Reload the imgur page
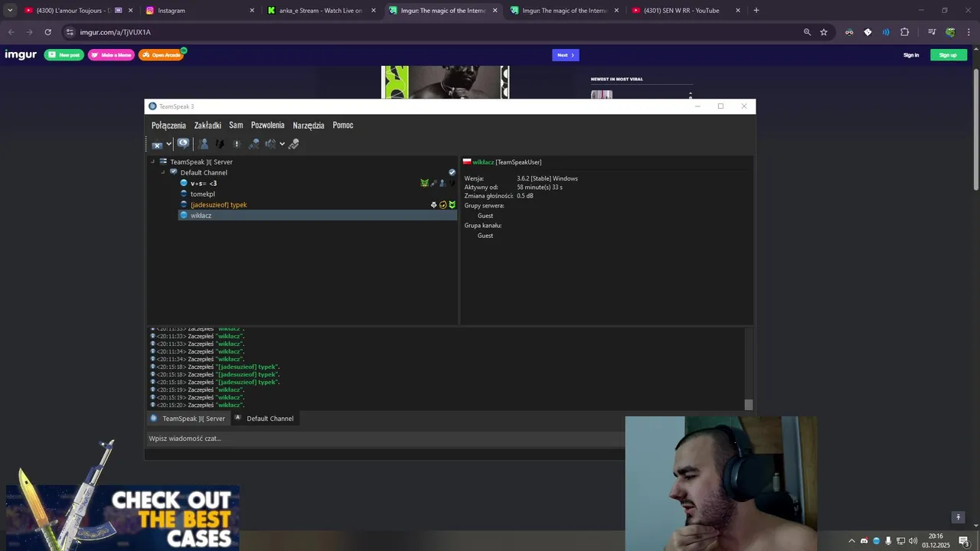This screenshot has height=551, width=980. [47, 32]
